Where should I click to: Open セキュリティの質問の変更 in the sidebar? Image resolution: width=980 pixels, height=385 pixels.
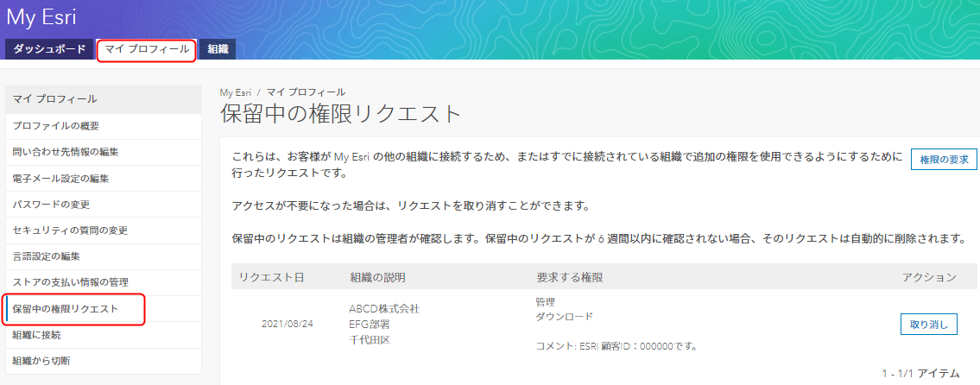[x=103, y=230]
